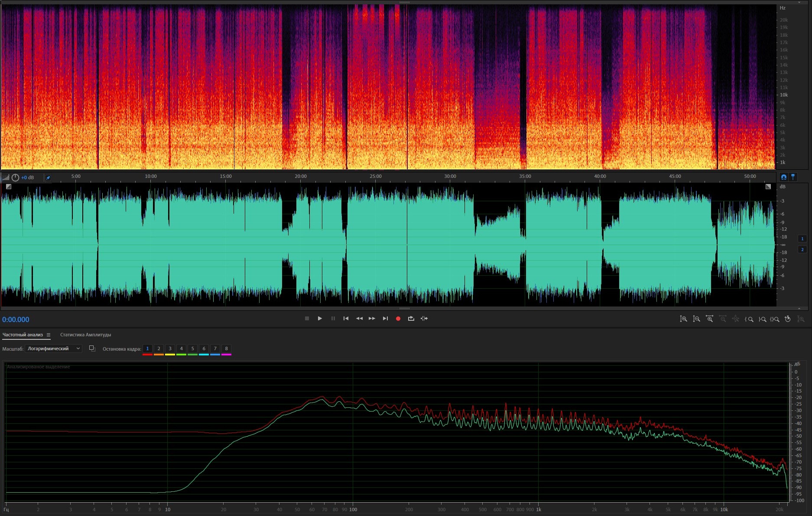Start playback with the Play button
The width and height of the screenshot is (812, 516).
[320, 319]
